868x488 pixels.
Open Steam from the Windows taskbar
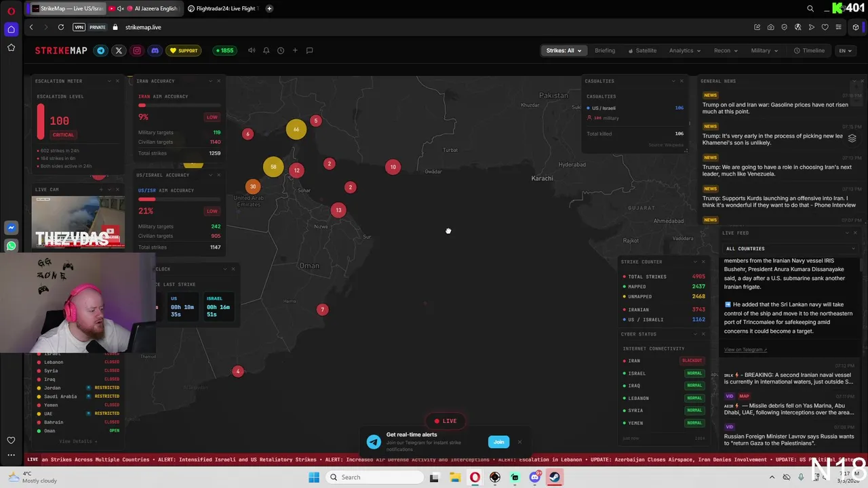(555, 477)
